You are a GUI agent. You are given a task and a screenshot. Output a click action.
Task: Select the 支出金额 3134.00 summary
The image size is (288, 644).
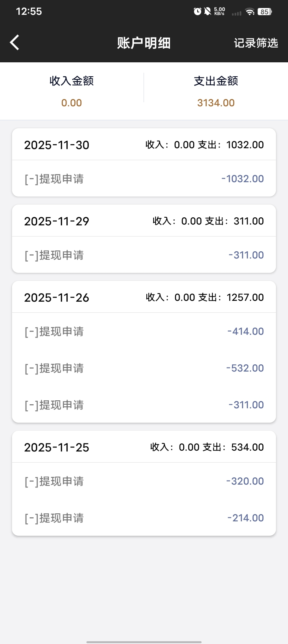click(x=216, y=91)
